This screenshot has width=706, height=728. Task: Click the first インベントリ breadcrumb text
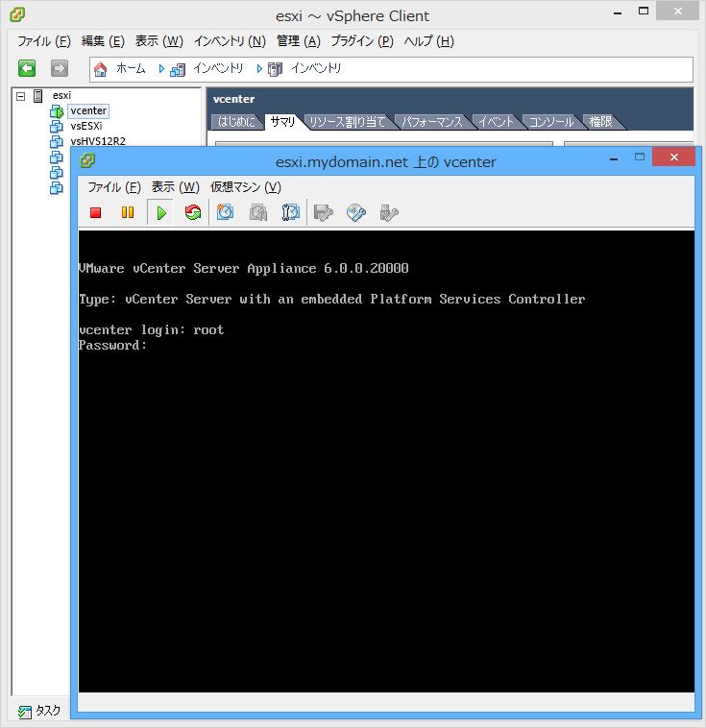218,69
